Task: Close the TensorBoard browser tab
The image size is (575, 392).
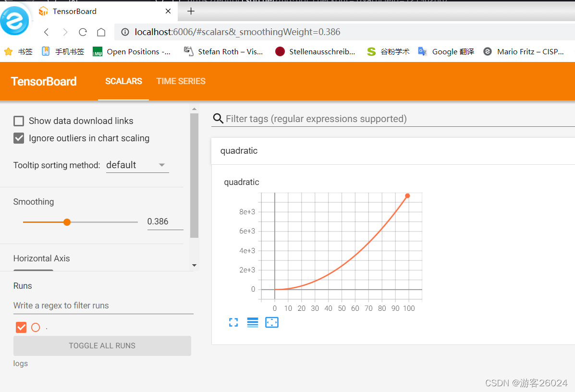Action: coord(168,11)
